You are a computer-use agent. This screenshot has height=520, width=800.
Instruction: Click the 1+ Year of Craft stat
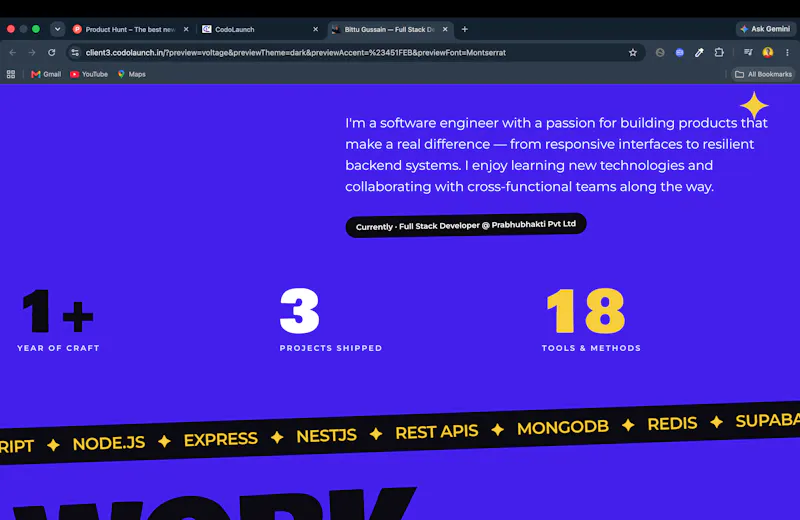click(58, 320)
